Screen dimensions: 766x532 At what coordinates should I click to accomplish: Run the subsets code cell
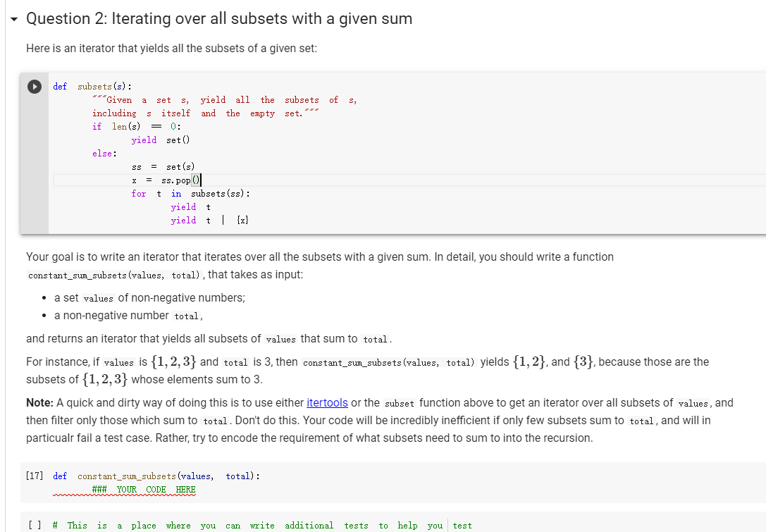tap(33, 87)
